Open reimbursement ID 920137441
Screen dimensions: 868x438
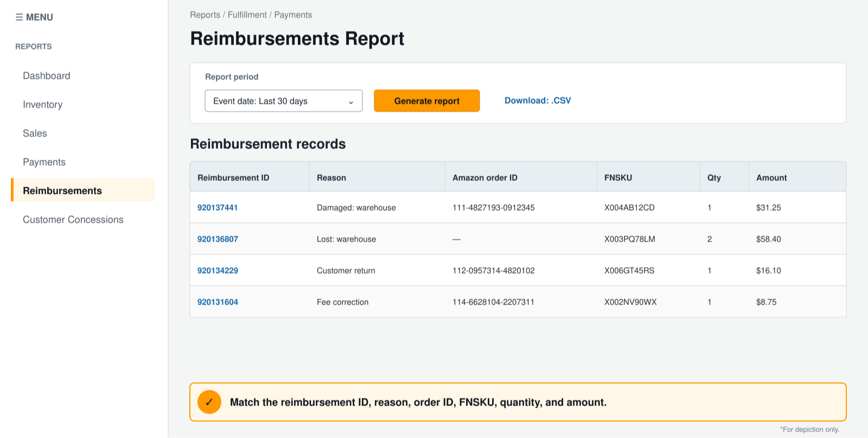point(218,207)
